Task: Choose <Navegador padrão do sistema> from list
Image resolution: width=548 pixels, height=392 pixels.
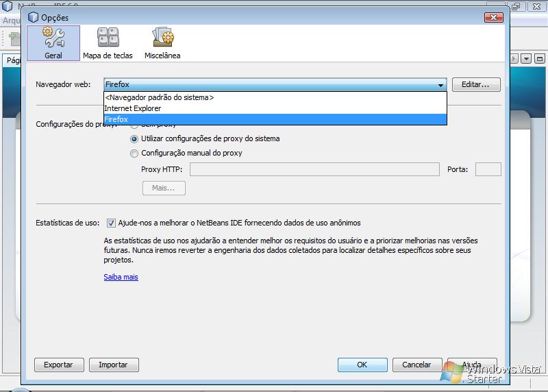Action: [x=275, y=97]
